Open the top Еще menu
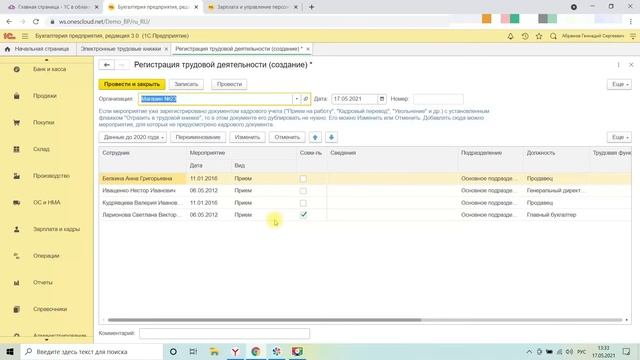The height and width of the screenshot is (360, 640). point(619,84)
